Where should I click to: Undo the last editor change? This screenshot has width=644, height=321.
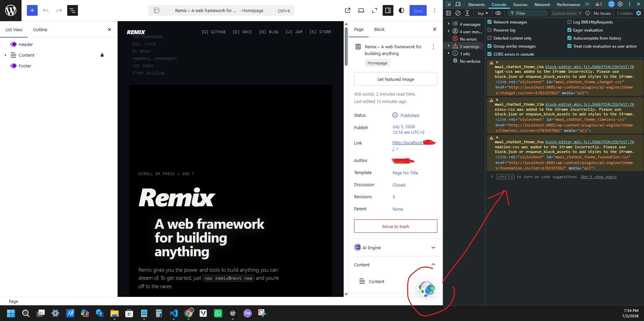pos(46,10)
